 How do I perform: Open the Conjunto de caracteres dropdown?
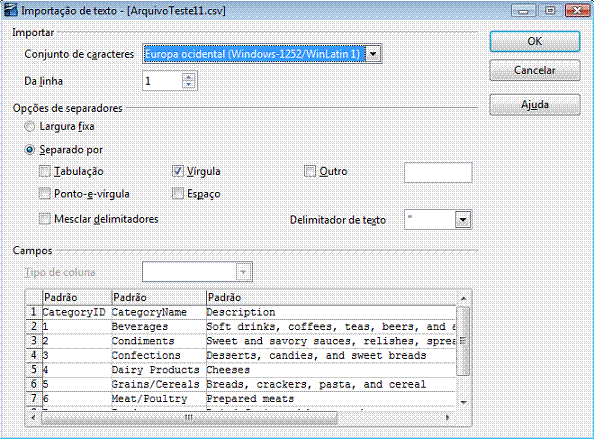(x=373, y=54)
